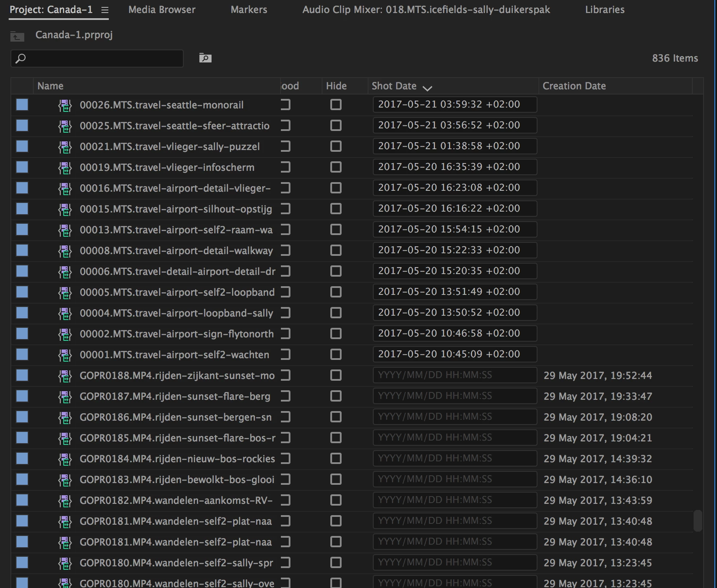Sort by the Hide column header

coord(336,86)
